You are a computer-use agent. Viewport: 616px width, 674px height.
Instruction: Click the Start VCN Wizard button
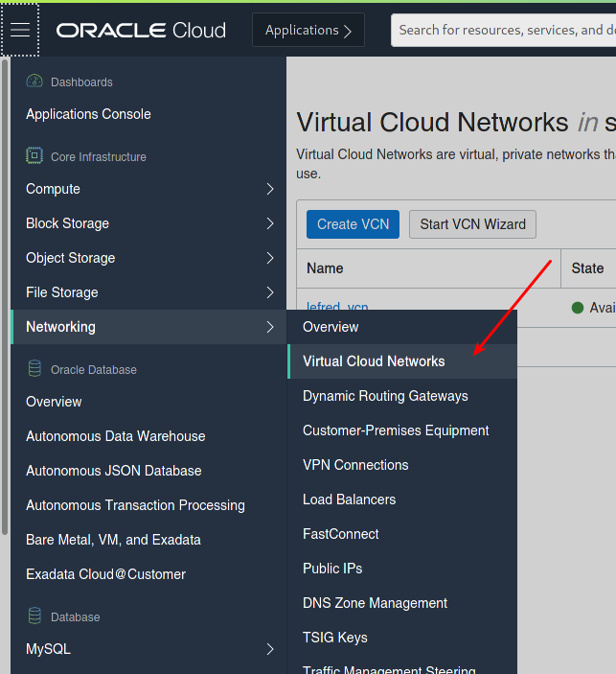pos(472,224)
